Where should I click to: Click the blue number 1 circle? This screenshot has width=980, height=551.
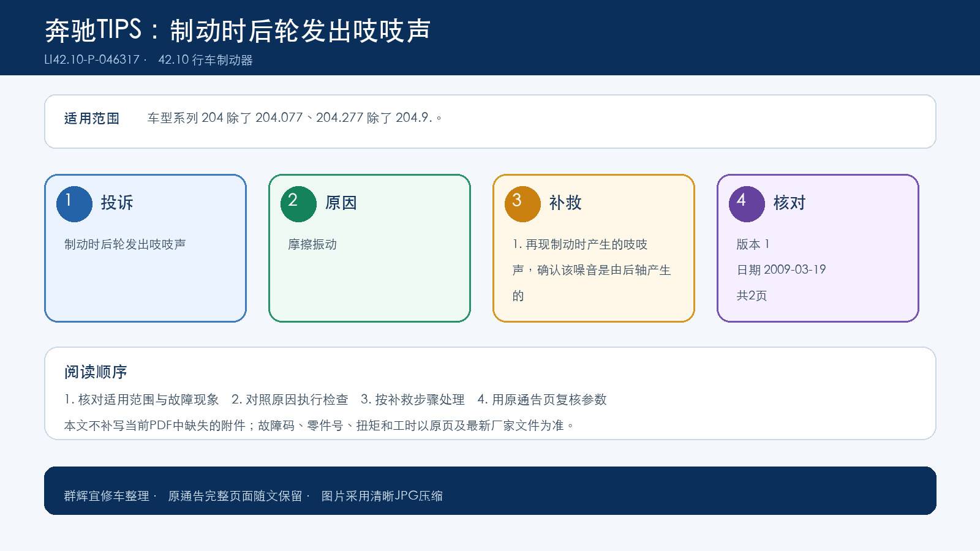click(74, 204)
